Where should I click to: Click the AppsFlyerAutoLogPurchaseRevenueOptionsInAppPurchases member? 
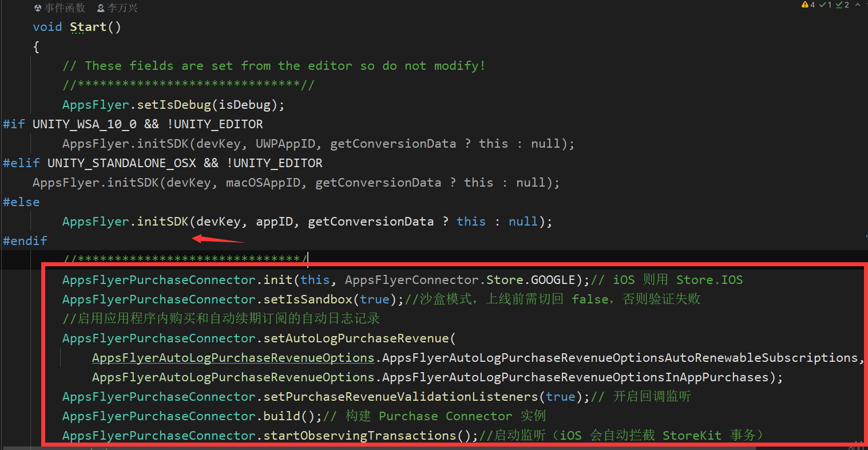tap(576, 377)
